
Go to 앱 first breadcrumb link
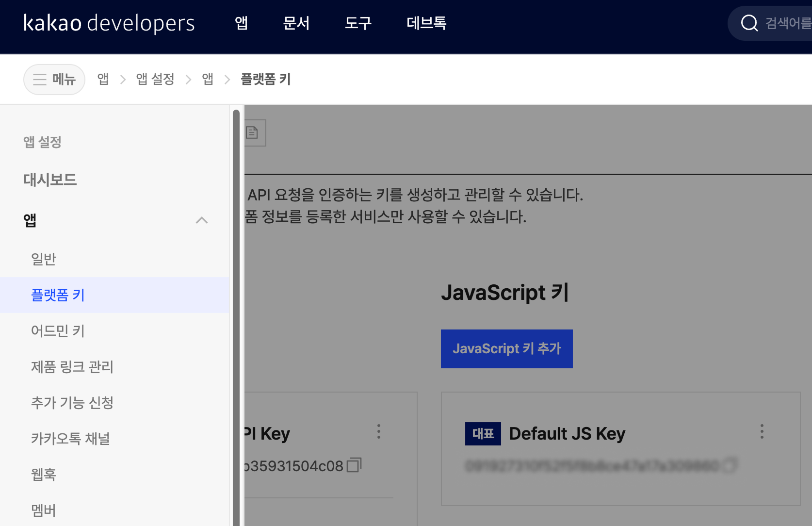[x=103, y=79]
